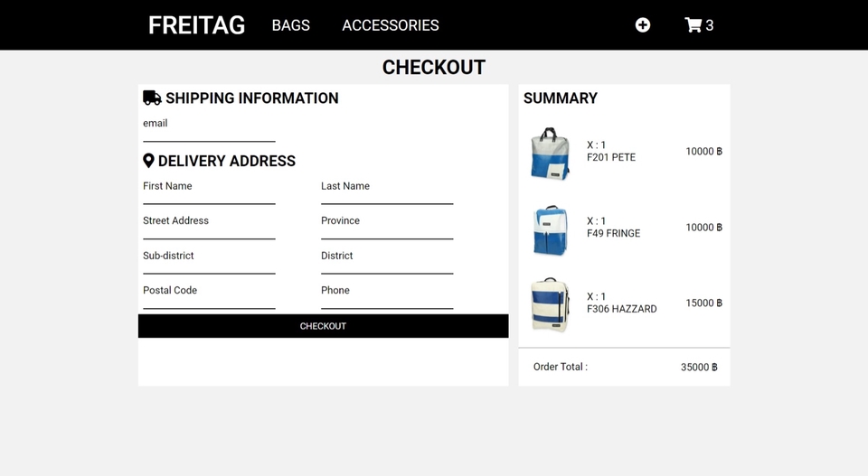Click the delivery location pin icon

click(x=148, y=161)
